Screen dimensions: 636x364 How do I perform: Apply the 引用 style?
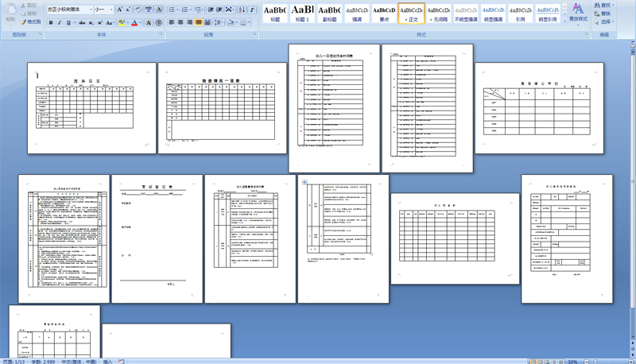pos(521,14)
